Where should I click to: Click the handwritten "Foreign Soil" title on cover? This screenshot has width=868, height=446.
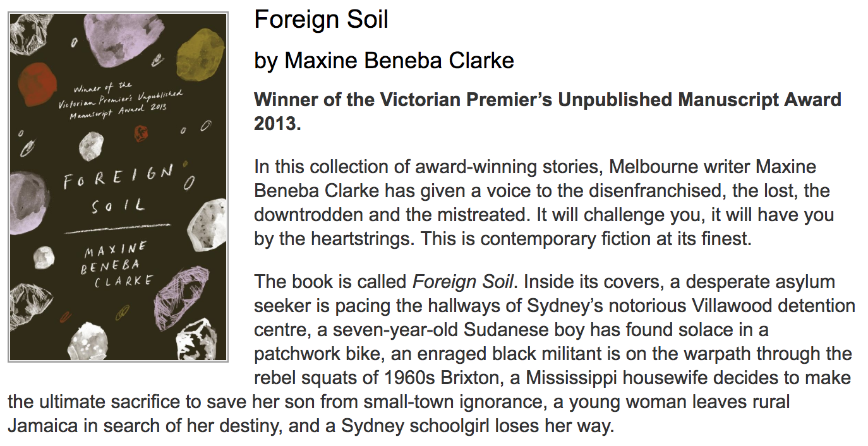(118, 187)
